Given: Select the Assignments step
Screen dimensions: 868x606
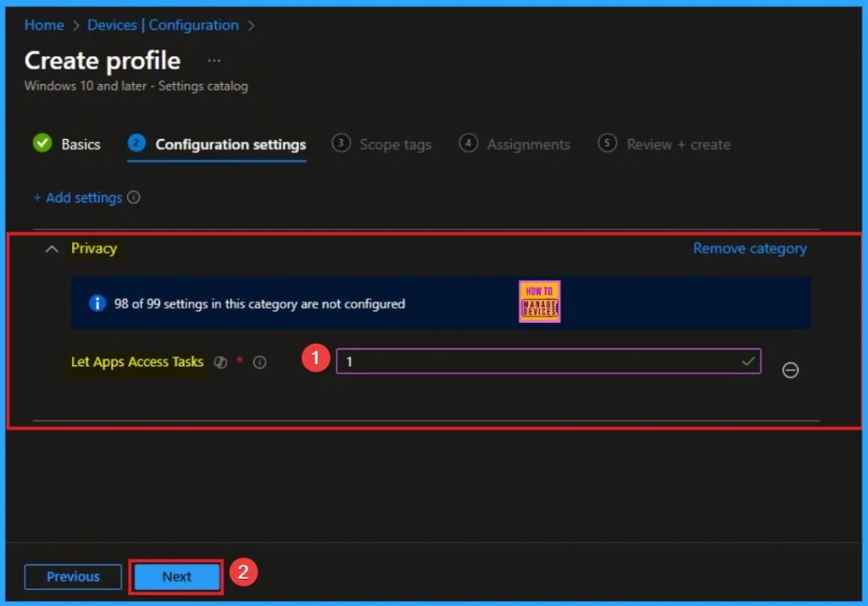Looking at the screenshot, I should 528,145.
